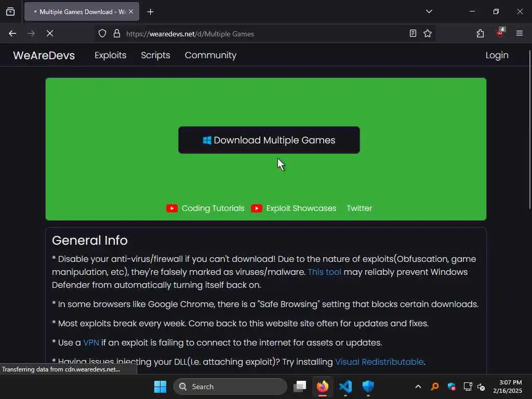Open the Twitter link
Image resolution: width=532 pixels, height=399 pixels.
[x=360, y=208]
